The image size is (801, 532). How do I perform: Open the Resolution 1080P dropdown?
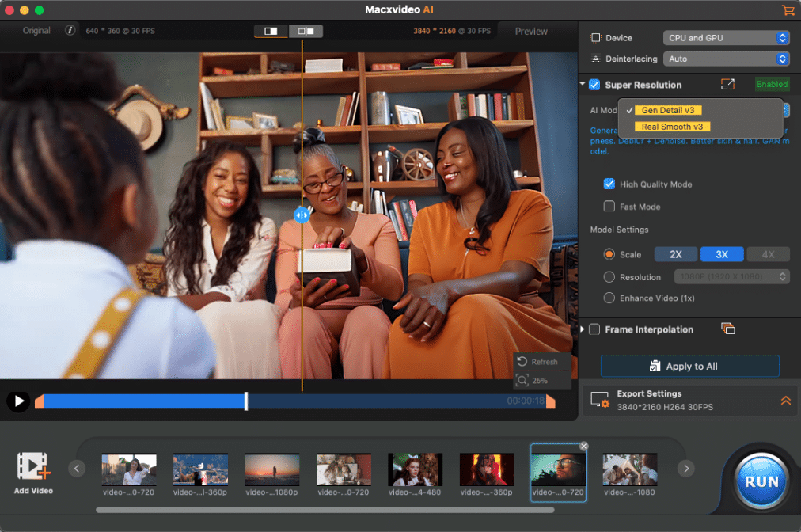click(x=731, y=277)
